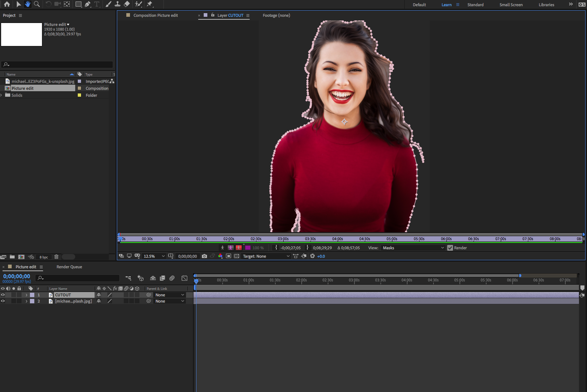Show more workspaces with double chevron
This screenshot has width=587, height=392.
click(571, 4)
